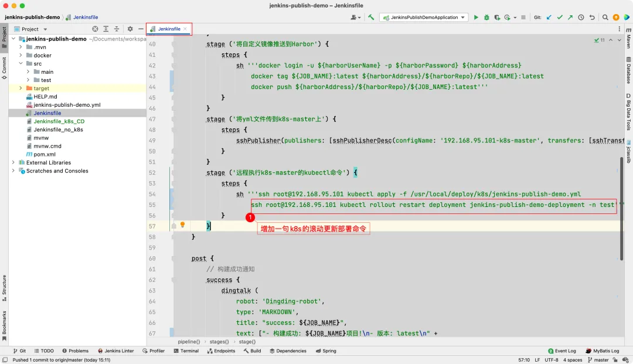Screen dimensions: 633x364
Task: Rollback changes with undo arrow icon
Action: 592,18
